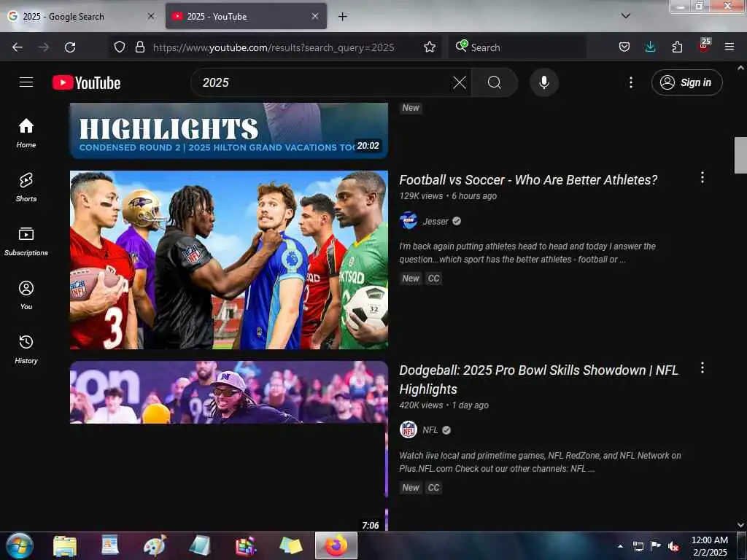This screenshot has width=747, height=560.
Task: Open the NFL channel name link
Action: [x=430, y=430]
